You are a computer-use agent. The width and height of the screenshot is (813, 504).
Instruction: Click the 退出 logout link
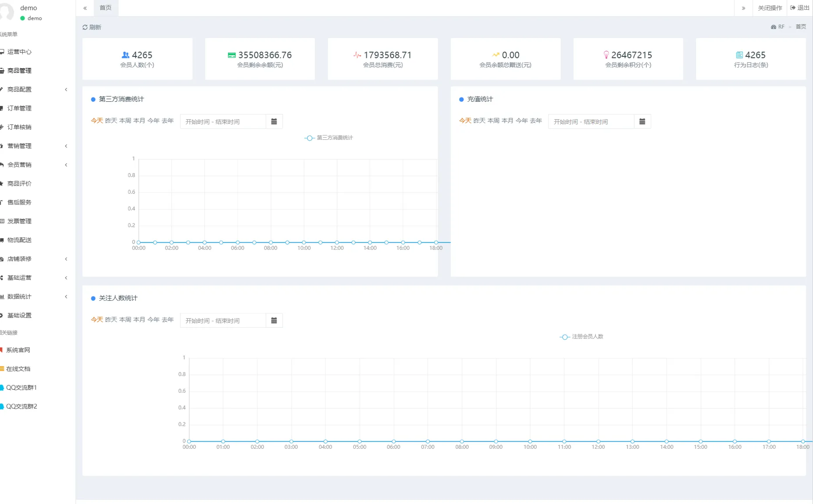(800, 8)
